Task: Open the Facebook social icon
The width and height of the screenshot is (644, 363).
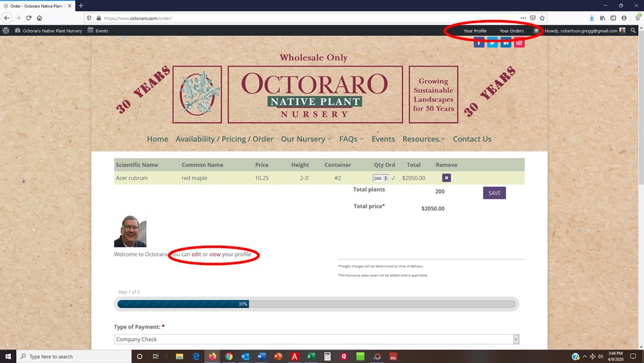Action: pos(479,43)
